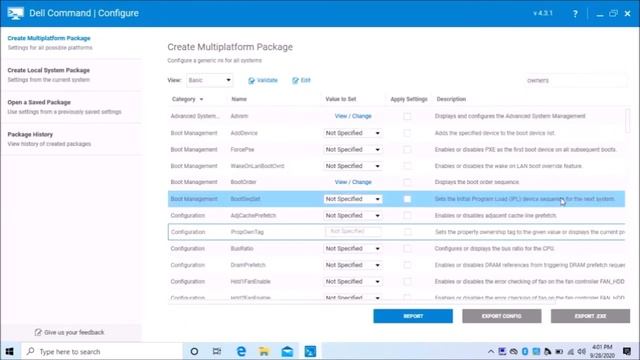Open Hdd1FanEnable value dropdown
This screenshot has height=360, width=640.
(353, 282)
